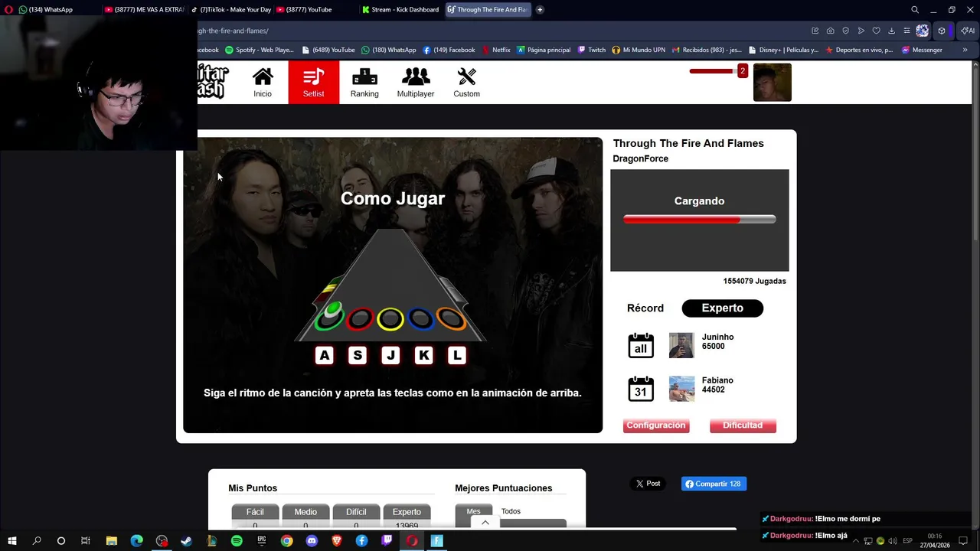Click the blue K fret button

(x=421, y=318)
